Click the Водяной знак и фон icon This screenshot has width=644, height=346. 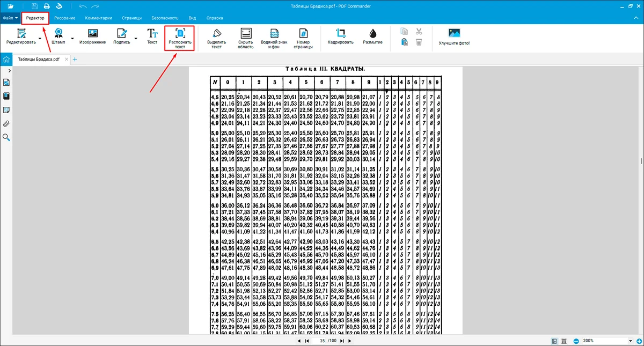click(x=274, y=38)
